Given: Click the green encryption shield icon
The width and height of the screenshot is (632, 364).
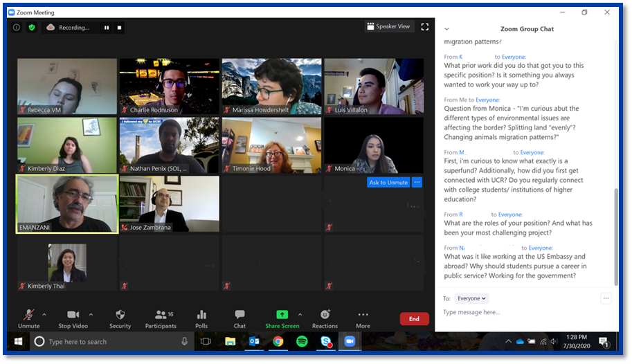Looking at the screenshot, I should click(x=32, y=28).
